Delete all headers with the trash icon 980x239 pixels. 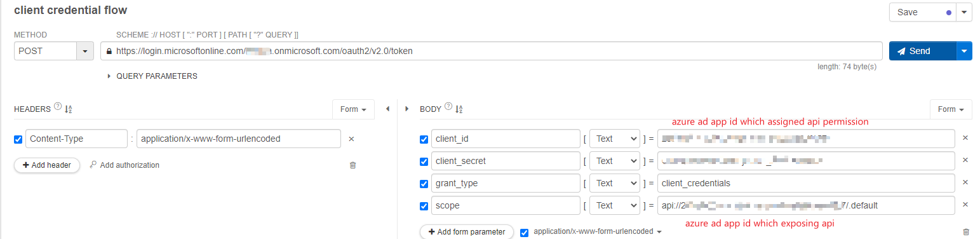(353, 165)
